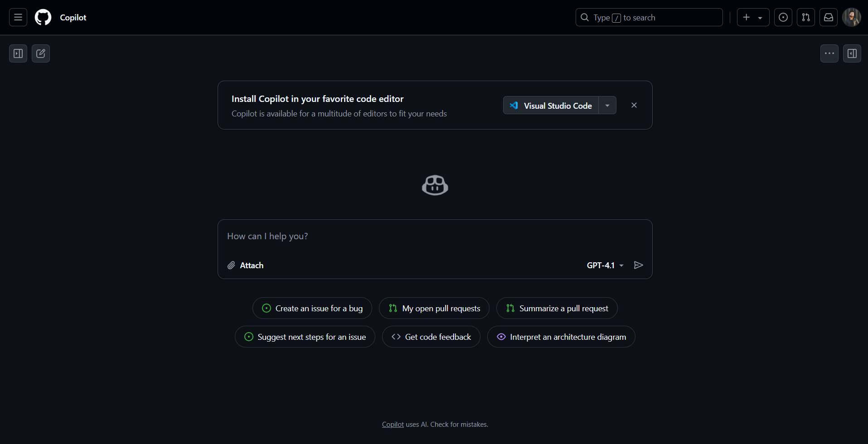This screenshot has width=868, height=444.
Task: Open the global navigation hamburger menu
Action: [x=18, y=17]
